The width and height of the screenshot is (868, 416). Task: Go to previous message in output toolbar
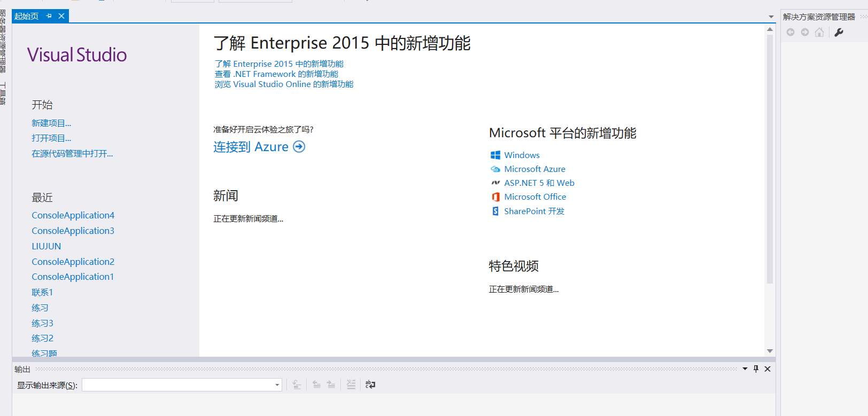316,384
